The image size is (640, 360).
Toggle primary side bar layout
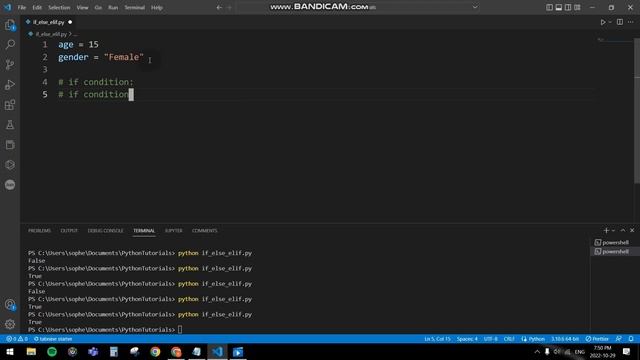[x=549, y=7]
